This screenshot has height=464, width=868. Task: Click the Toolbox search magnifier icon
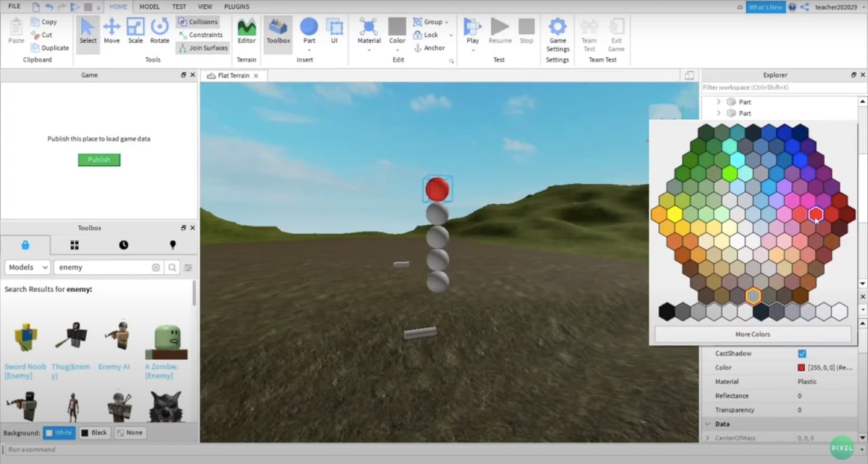[172, 268]
